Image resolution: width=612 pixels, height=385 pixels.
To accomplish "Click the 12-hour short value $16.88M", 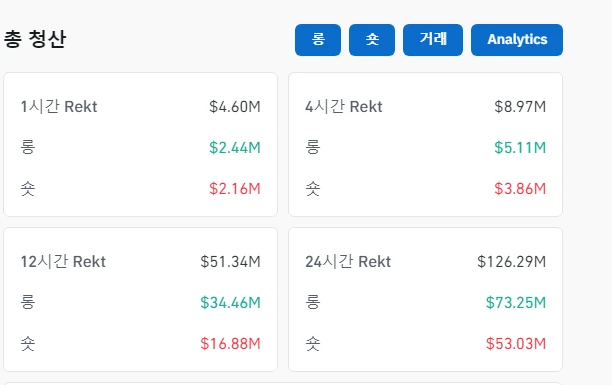I will (x=230, y=344).
